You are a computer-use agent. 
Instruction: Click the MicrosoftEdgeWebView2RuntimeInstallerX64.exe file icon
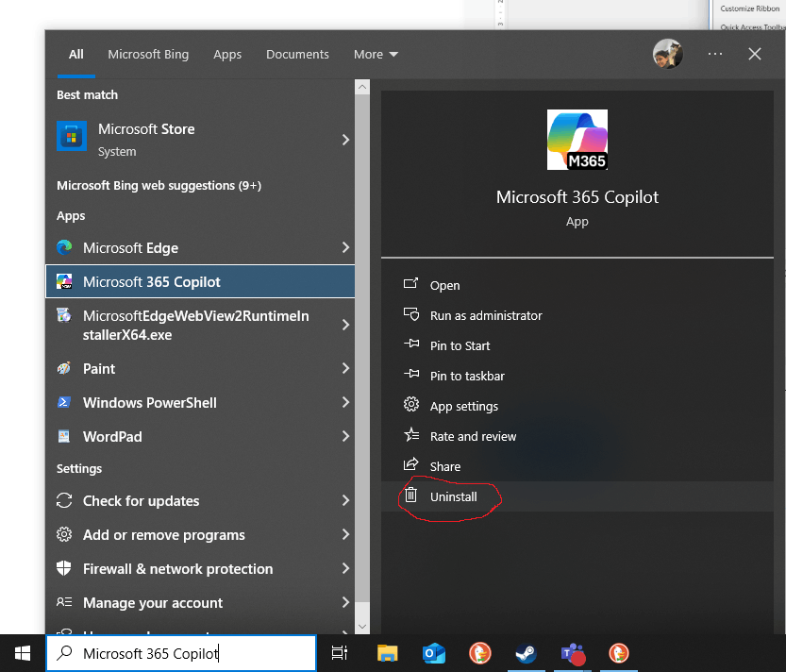click(64, 315)
